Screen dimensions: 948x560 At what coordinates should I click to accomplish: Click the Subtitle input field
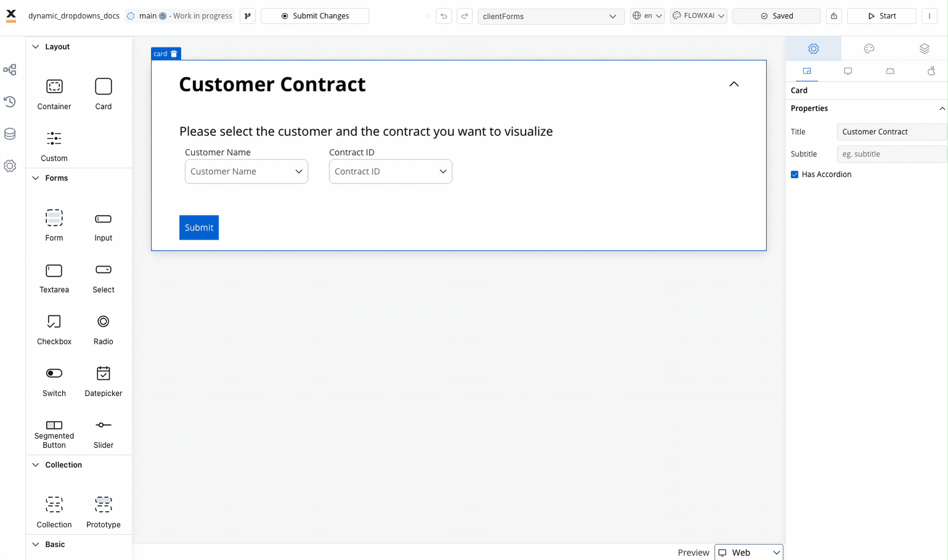point(891,154)
